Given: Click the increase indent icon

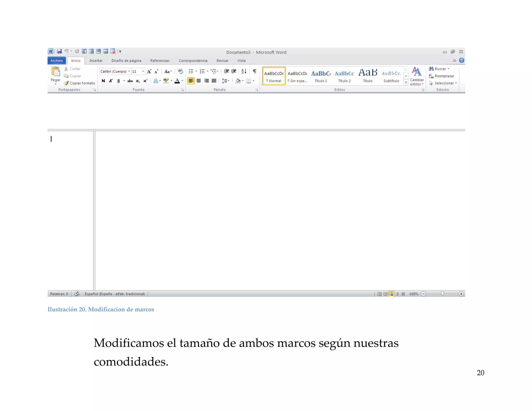Looking at the screenshot, I should click(x=234, y=71).
